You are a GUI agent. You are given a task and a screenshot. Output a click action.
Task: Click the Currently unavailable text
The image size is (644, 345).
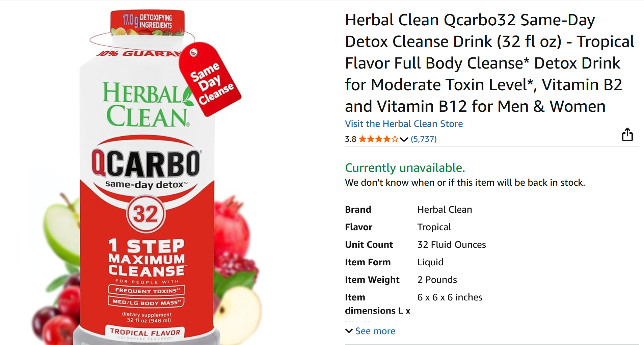click(405, 167)
